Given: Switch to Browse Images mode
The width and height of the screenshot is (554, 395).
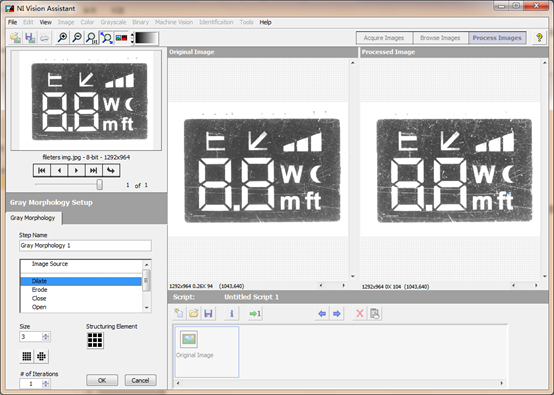Looking at the screenshot, I should tap(440, 38).
